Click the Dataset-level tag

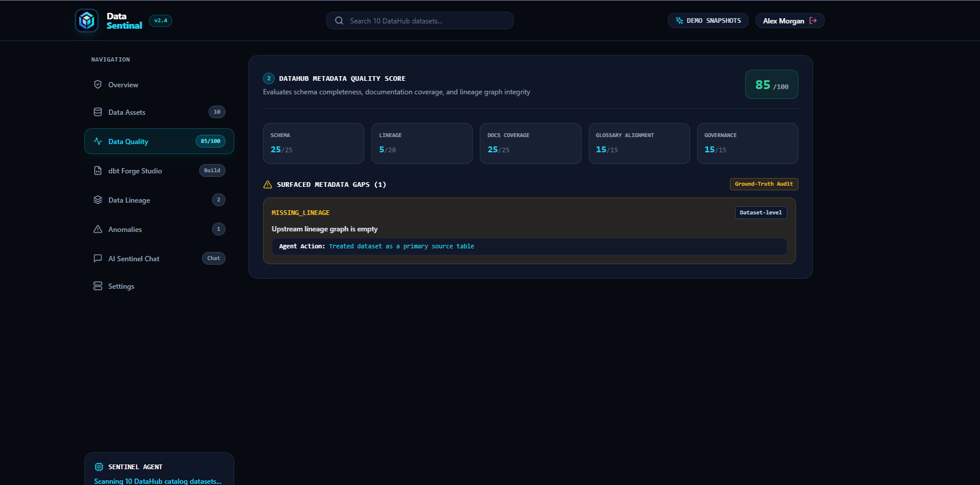coord(761,213)
